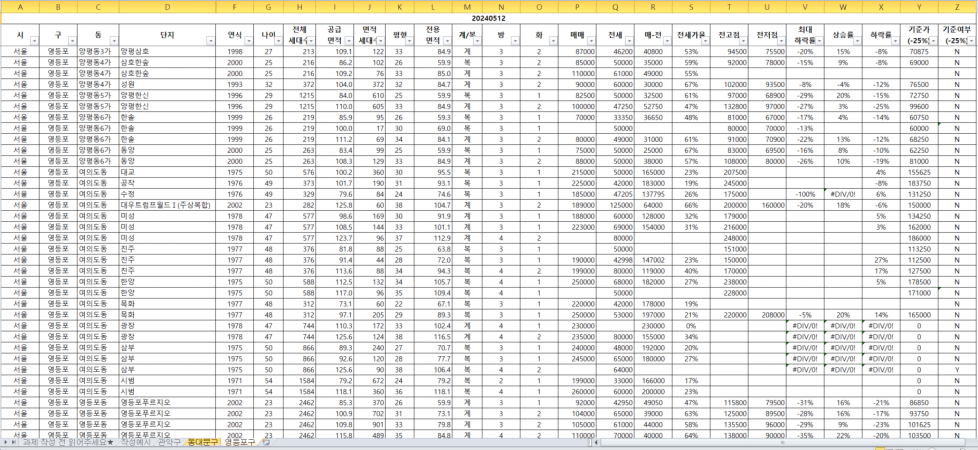Image resolution: width=978 pixels, height=450 pixels.
Task: Open the filter dropdown for 시 column
Action: click(34, 41)
